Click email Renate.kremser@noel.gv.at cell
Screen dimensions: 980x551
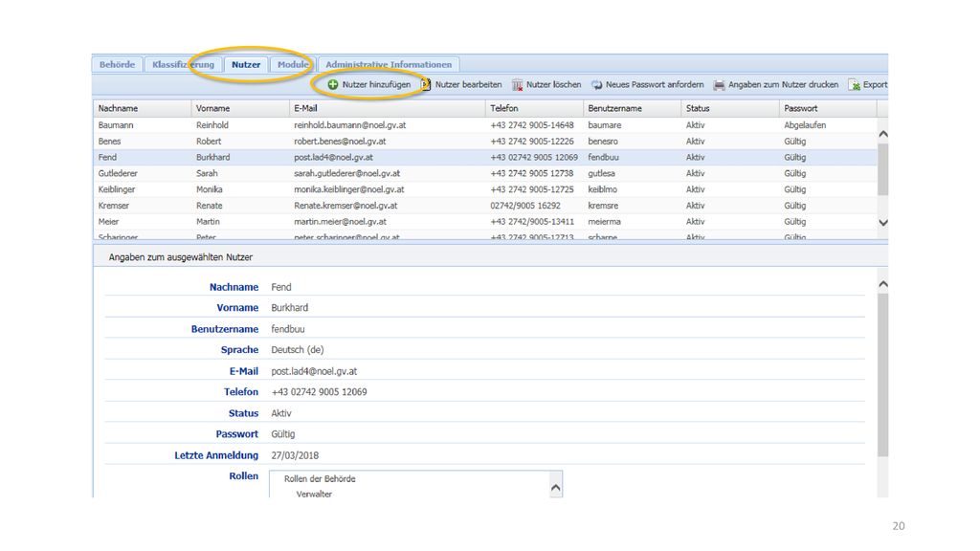pos(345,206)
